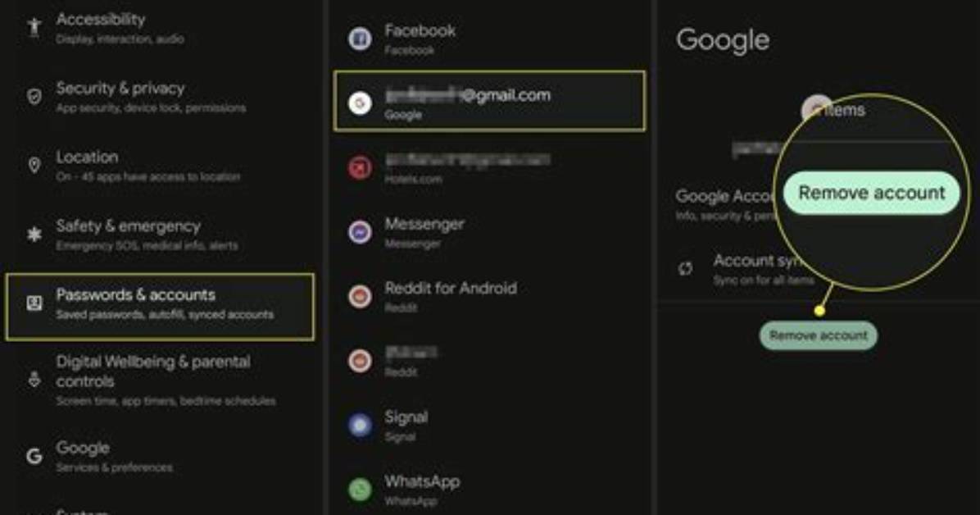The width and height of the screenshot is (980, 515).
Task: Select the @gmail.com Google account
Action: coord(490,102)
